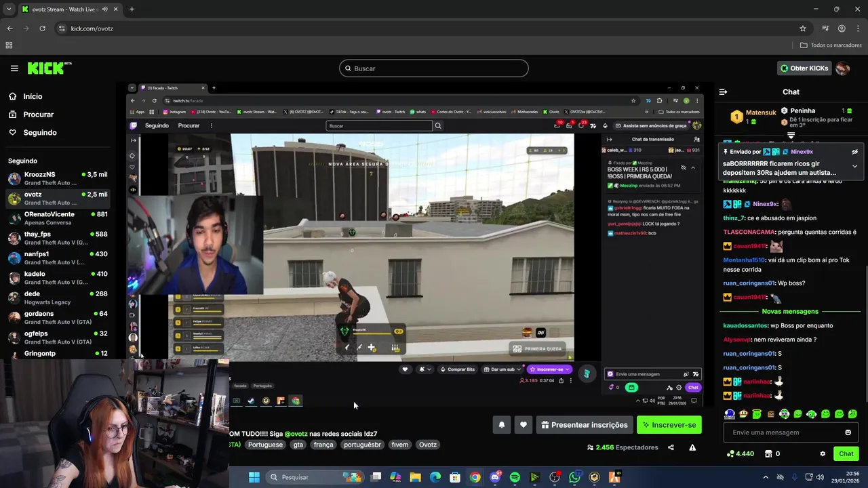This screenshot has width=868, height=488.
Task: Open chat settings gear icon
Action: click(823, 453)
